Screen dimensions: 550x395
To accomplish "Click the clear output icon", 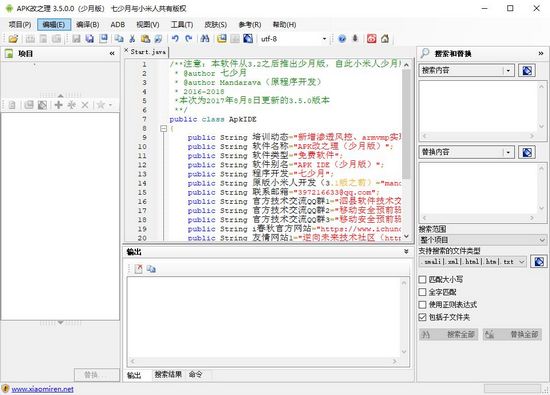I will coord(139,269).
